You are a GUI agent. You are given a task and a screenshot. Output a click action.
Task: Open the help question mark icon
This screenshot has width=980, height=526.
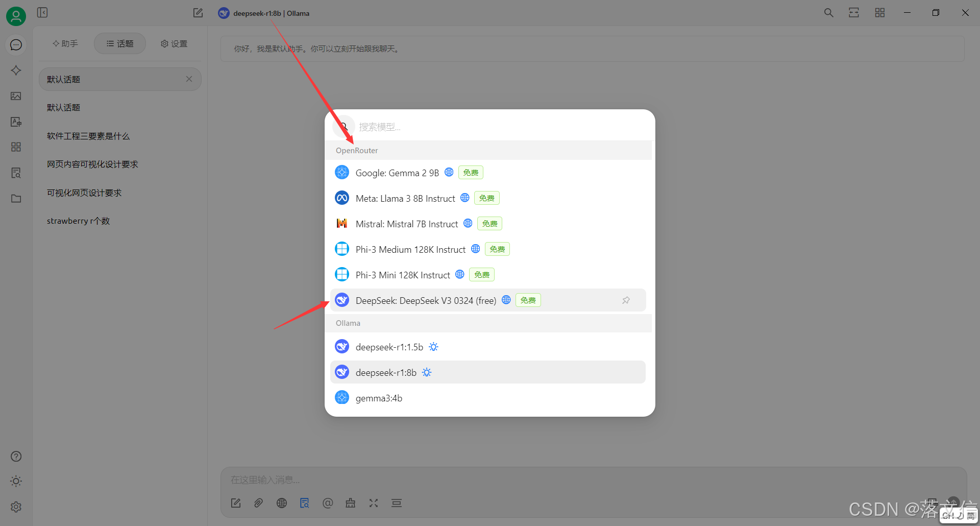[x=16, y=456]
